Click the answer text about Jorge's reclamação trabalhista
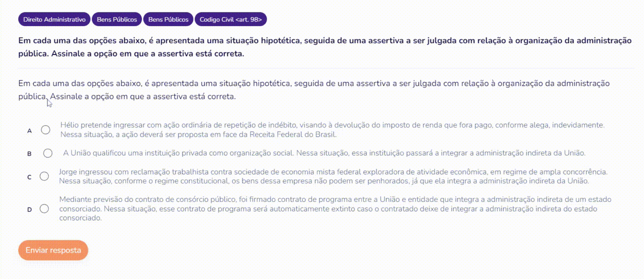The image size is (644, 279). click(x=333, y=176)
